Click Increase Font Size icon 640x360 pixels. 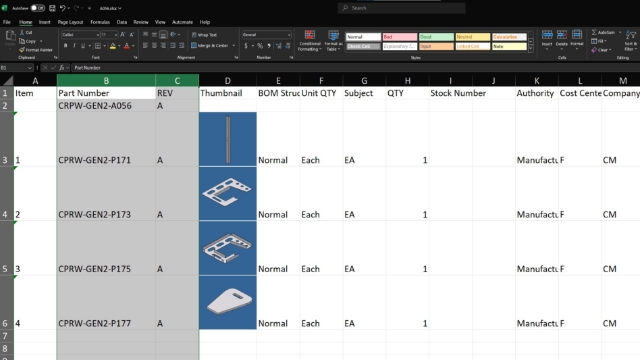click(x=123, y=35)
